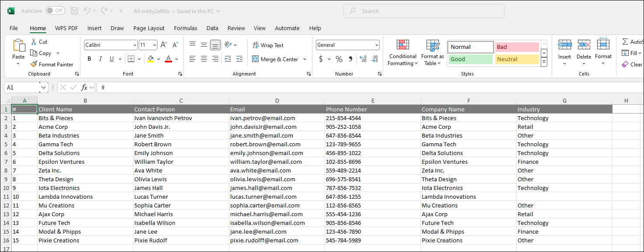Toggle Wrap Text
The height and width of the screenshot is (252, 644).
(x=268, y=45)
